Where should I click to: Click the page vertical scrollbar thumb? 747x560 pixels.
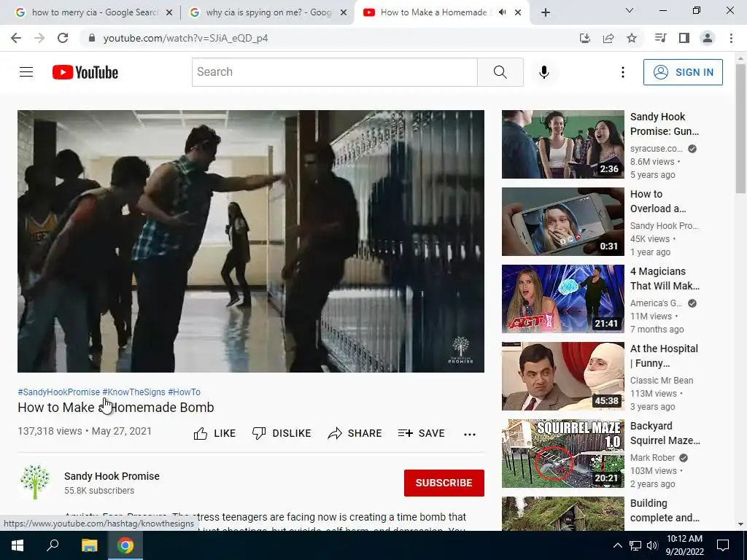(740, 128)
